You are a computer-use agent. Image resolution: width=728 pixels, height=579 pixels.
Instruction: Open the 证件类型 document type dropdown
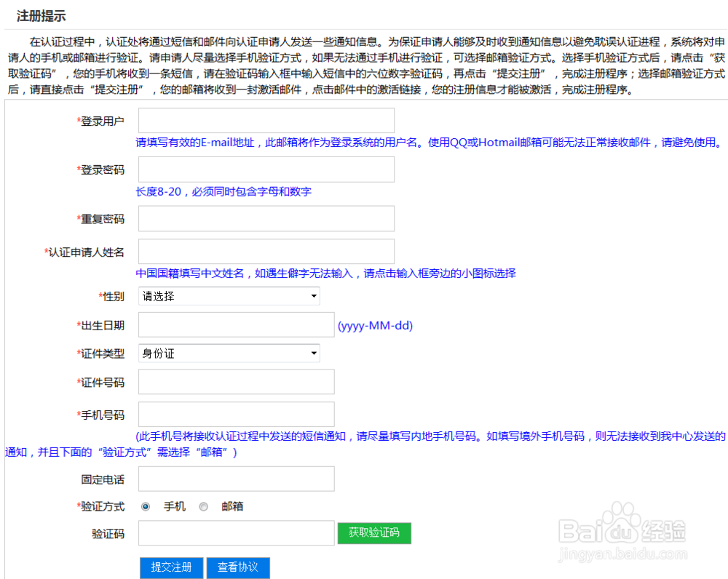click(x=229, y=354)
